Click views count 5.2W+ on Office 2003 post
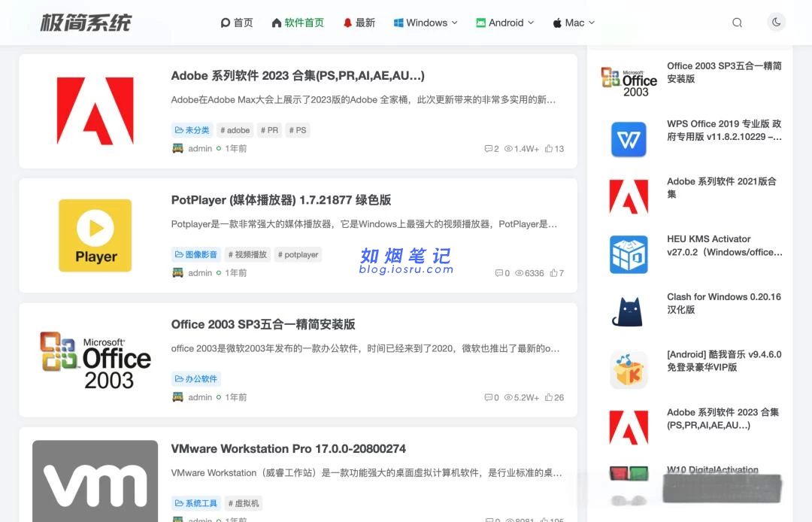Viewport: 812px width, 522px height. point(522,397)
